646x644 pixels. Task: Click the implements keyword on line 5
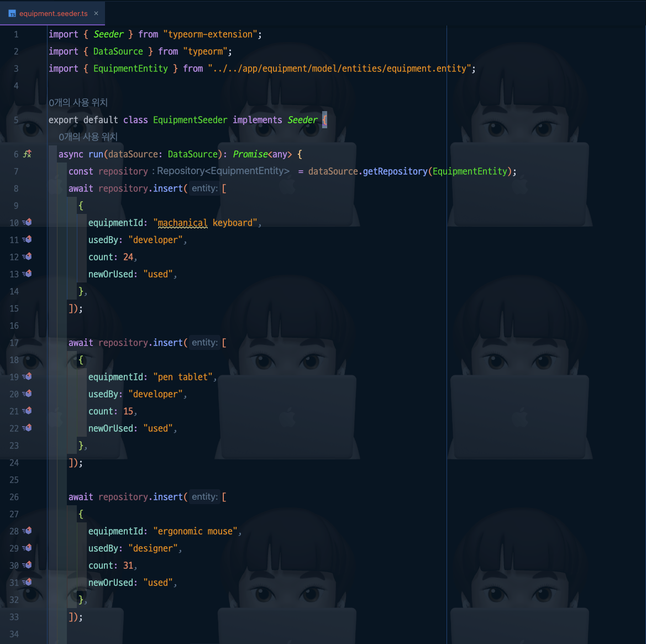[257, 120]
